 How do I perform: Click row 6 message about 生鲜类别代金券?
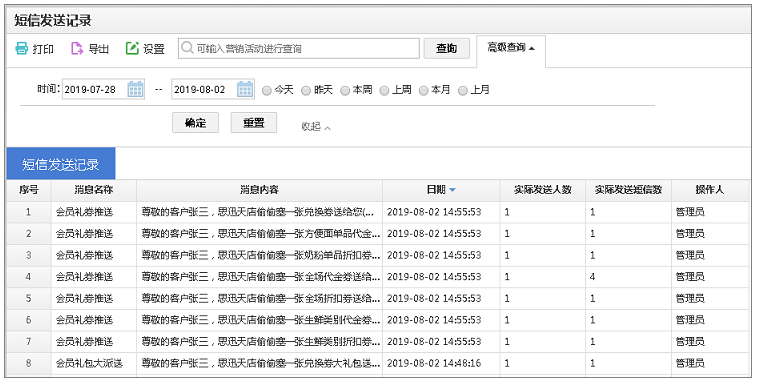[259, 320]
